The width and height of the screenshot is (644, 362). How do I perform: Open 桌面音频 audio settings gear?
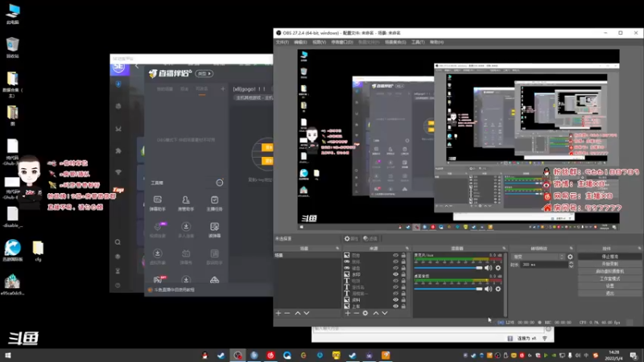(498, 289)
